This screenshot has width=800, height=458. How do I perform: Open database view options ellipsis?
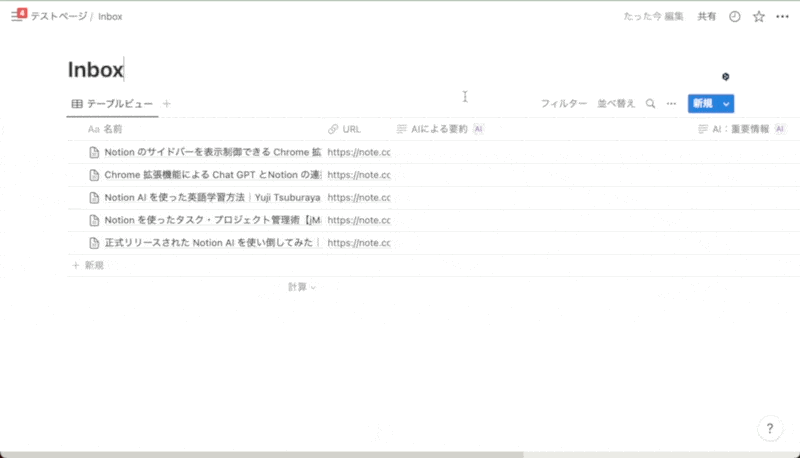[x=671, y=104]
